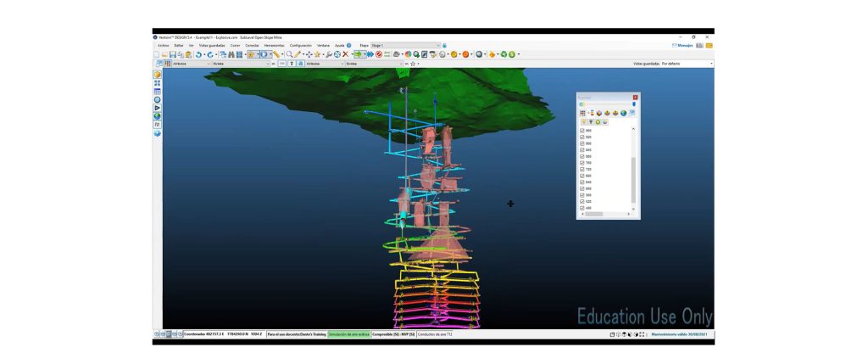Open the Etapa Stage 1 dropdown

coord(405,45)
